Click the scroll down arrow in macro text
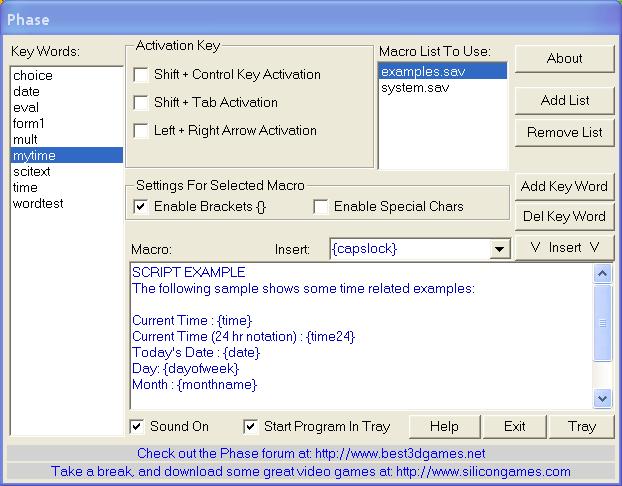Viewport: 622px width, 486px height. pyautogui.click(x=602, y=398)
